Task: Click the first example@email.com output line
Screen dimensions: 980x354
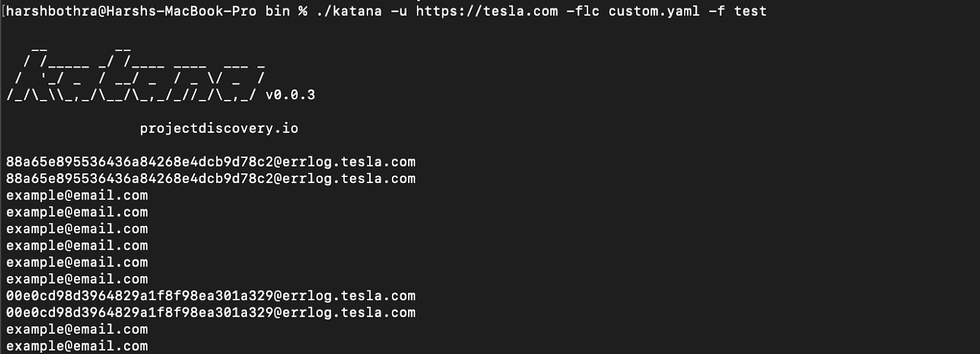Action: (x=77, y=195)
